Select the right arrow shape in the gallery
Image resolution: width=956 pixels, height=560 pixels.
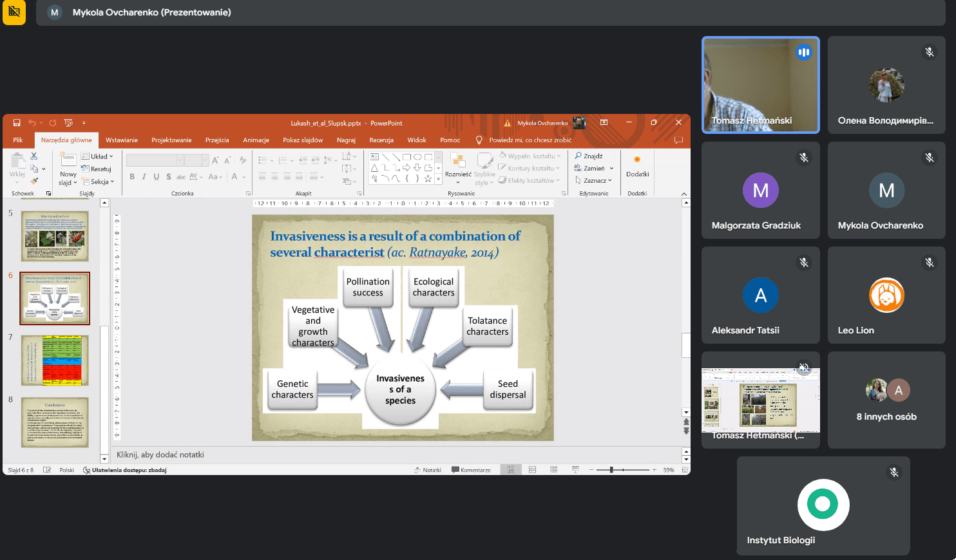click(406, 167)
